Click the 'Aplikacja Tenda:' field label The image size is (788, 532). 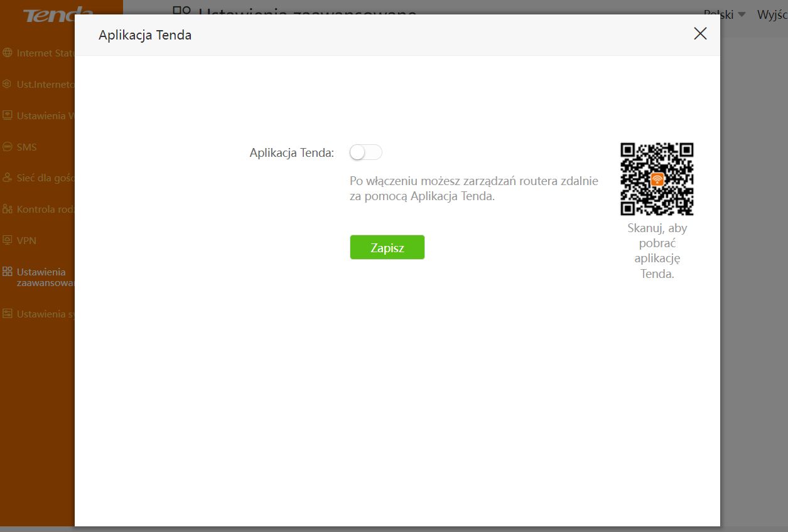(x=292, y=152)
